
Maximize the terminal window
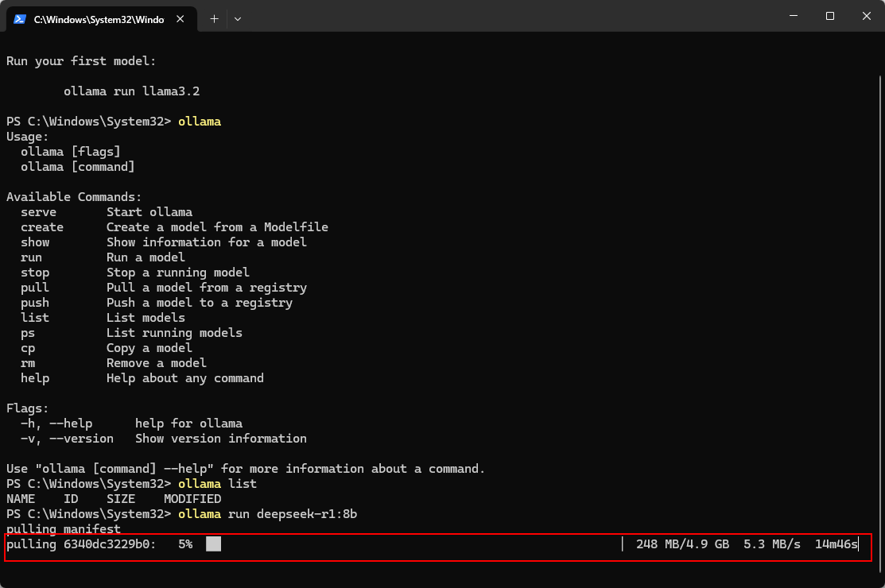(x=829, y=16)
